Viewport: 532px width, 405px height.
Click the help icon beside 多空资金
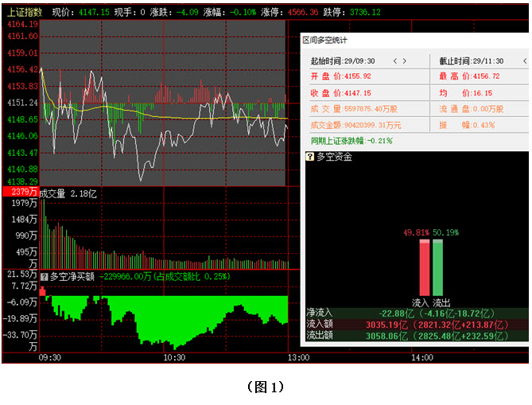point(311,157)
